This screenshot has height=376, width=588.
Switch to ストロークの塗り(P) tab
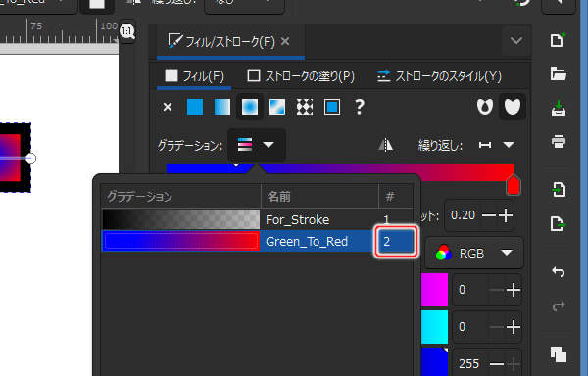click(x=301, y=76)
